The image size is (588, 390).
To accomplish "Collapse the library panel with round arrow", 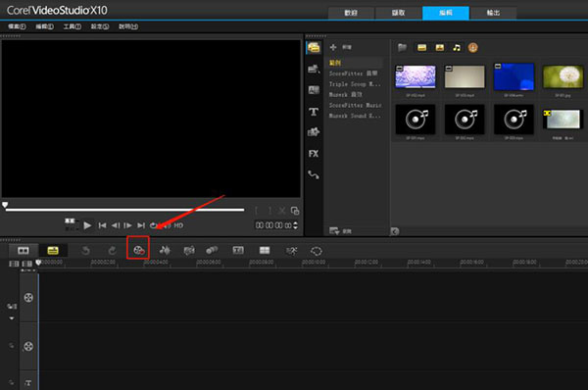I will click(x=395, y=231).
